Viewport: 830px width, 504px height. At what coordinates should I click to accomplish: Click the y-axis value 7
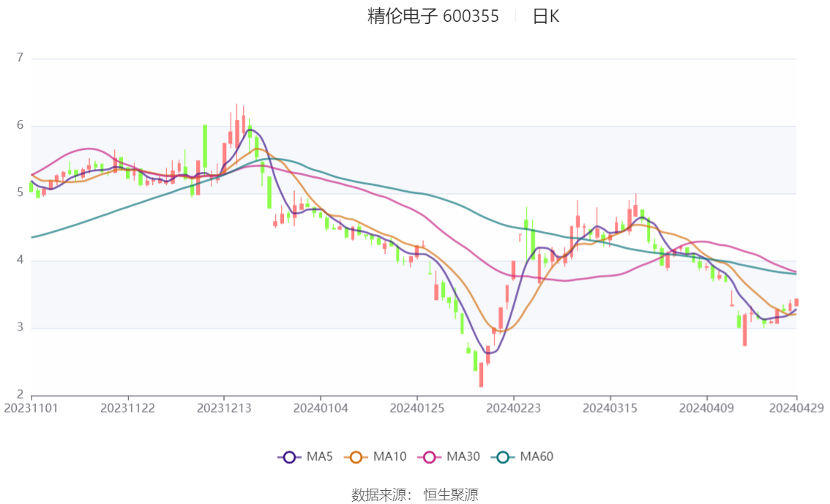click(20, 58)
